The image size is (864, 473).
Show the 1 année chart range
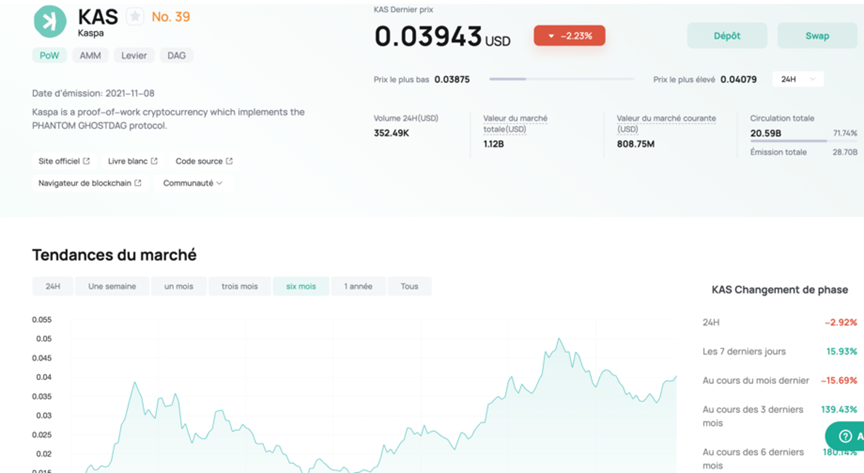pyautogui.click(x=358, y=286)
